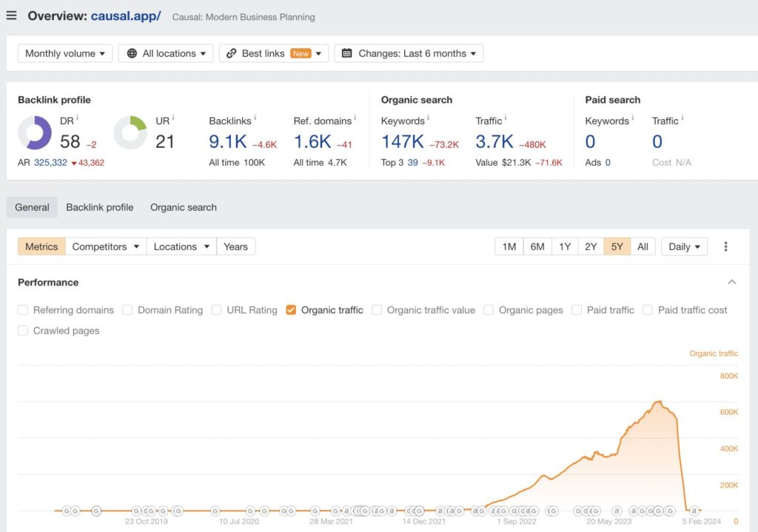Image resolution: width=758 pixels, height=532 pixels.
Task: Turn on the Paid traffic checkbox
Action: point(576,310)
